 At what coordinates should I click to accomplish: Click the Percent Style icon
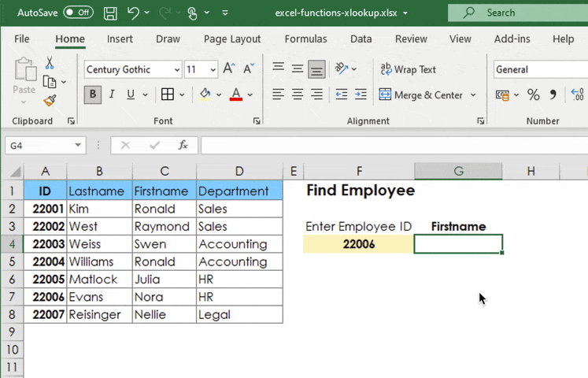533,94
